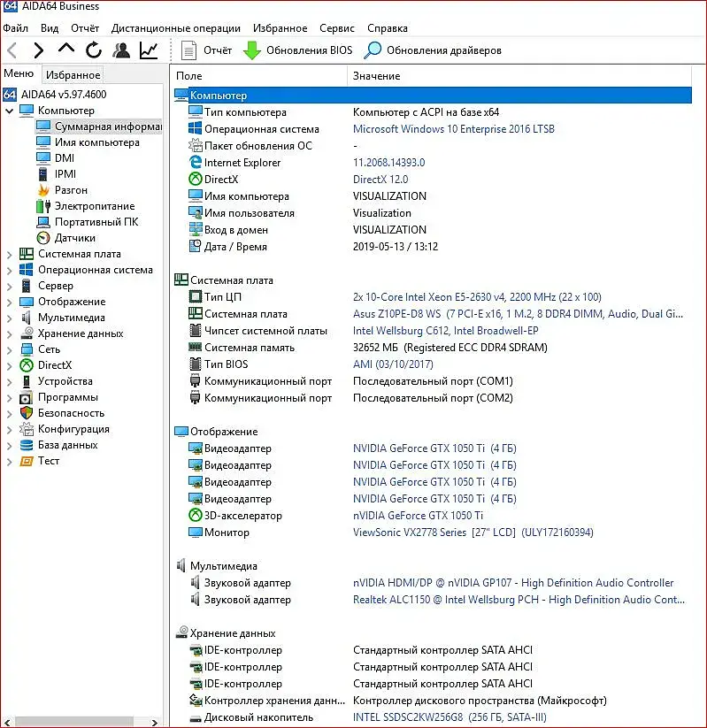Open Internet Explorer version 11.2068.14393.0 link
Screen dimensions: 707x728
click(x=388, y=163)
